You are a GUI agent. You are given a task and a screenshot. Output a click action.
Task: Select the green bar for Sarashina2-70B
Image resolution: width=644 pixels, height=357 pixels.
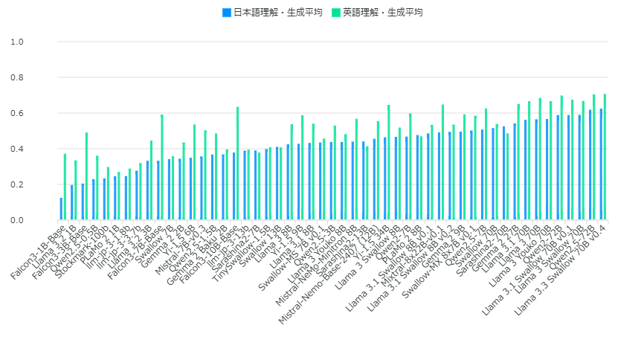pos(507,177)
